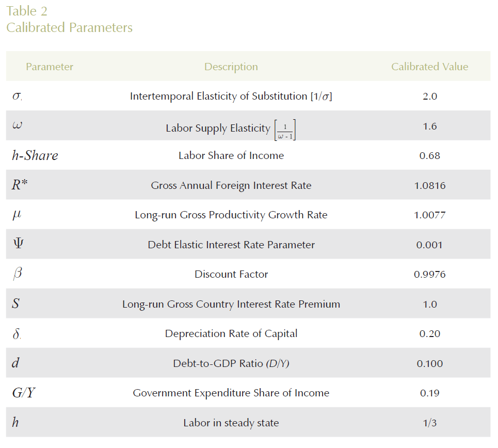498x448 pixels.
Task: Click the "1/3" steady state value
Action: [x=429, y=423]
